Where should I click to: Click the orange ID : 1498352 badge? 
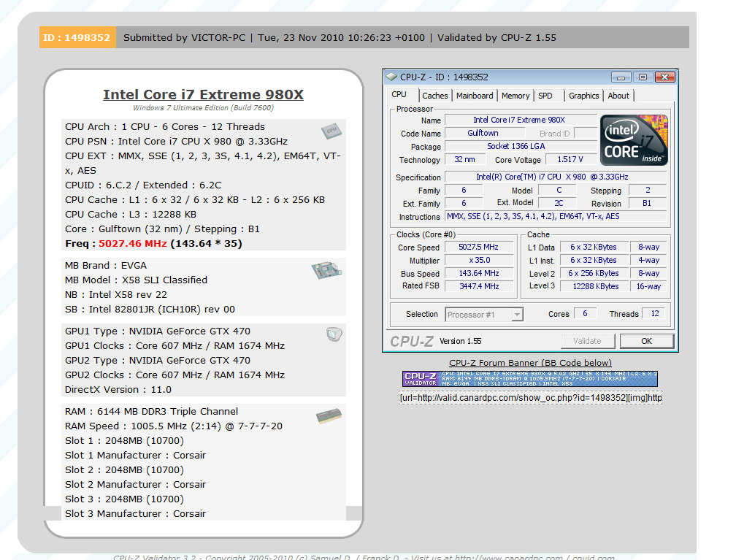tap(77, 37)
